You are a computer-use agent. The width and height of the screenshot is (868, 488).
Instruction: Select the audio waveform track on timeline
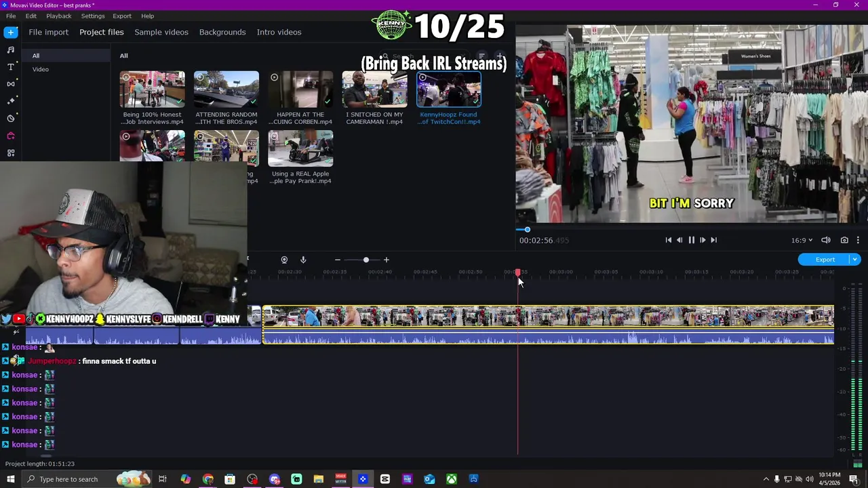(548, 336)
